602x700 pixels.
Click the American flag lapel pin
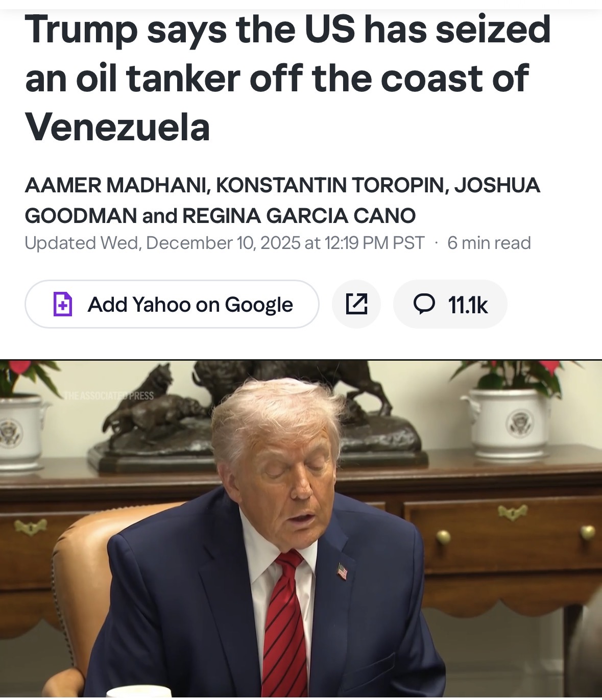pyautogui.click(x=342, y=571)
